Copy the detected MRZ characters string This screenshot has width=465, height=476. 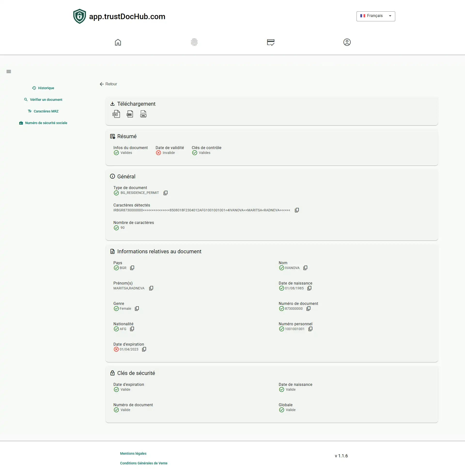click(297, 210)
